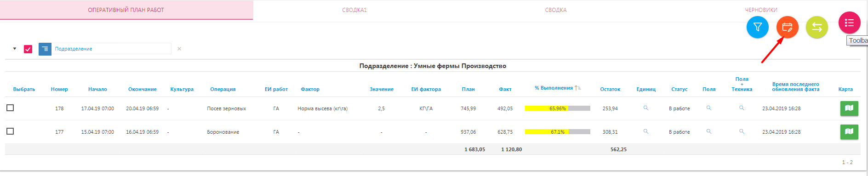The width and height of the screenshot is (868, 176).
Task: Toggle the pink grouping checkbox
Action: [x=28, y=49]
